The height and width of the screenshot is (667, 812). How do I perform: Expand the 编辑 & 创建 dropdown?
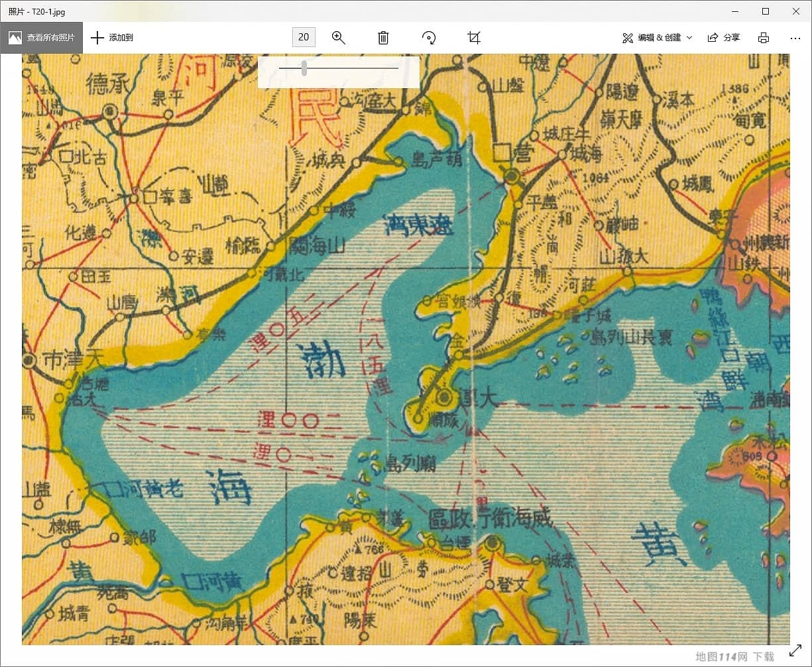[657, 38]
